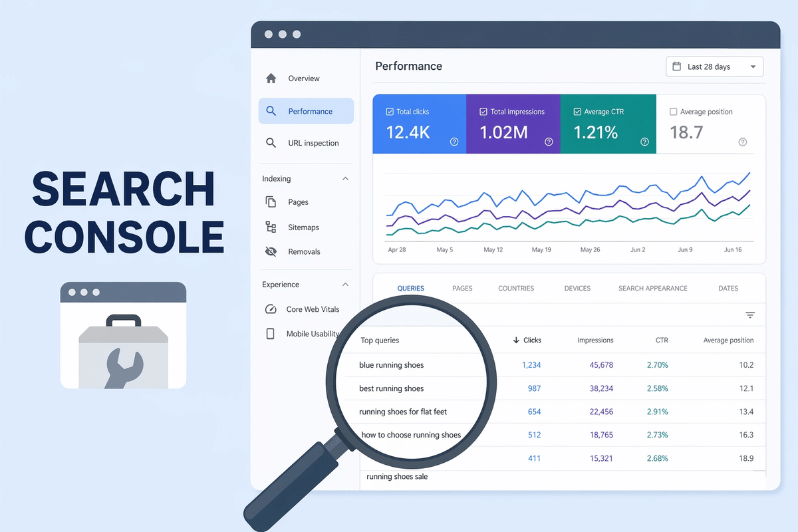The height and width of the screenshot is (532, 798).
Task: Switch to the Dates tab
Action: click(x=728, y=289)
